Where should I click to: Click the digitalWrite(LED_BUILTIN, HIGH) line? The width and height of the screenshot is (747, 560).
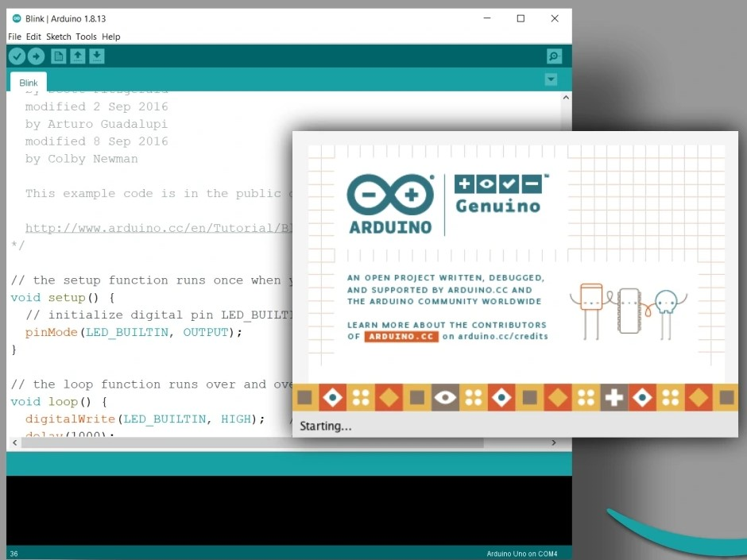point(145,419)
